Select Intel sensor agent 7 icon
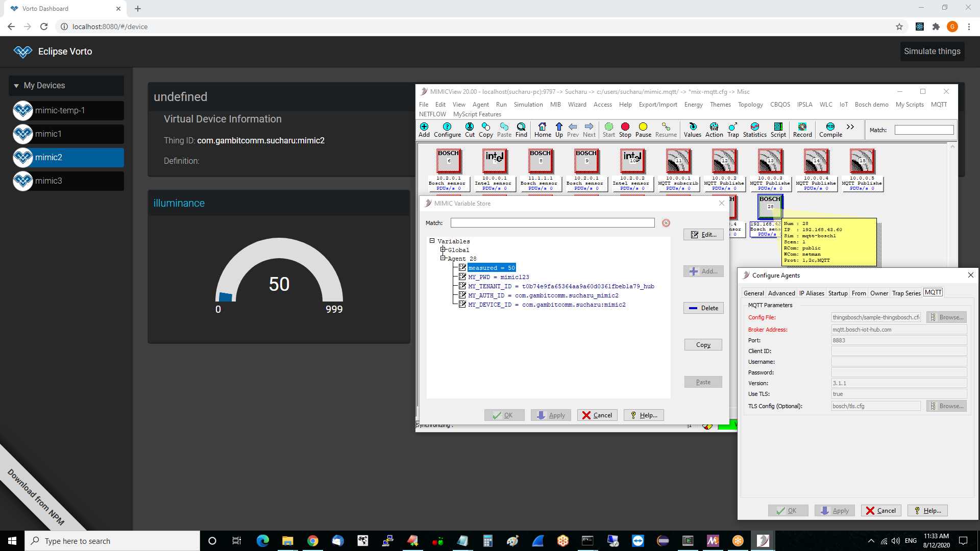The width and height of the screenshot is (980, 551). (x=494, y=161)
